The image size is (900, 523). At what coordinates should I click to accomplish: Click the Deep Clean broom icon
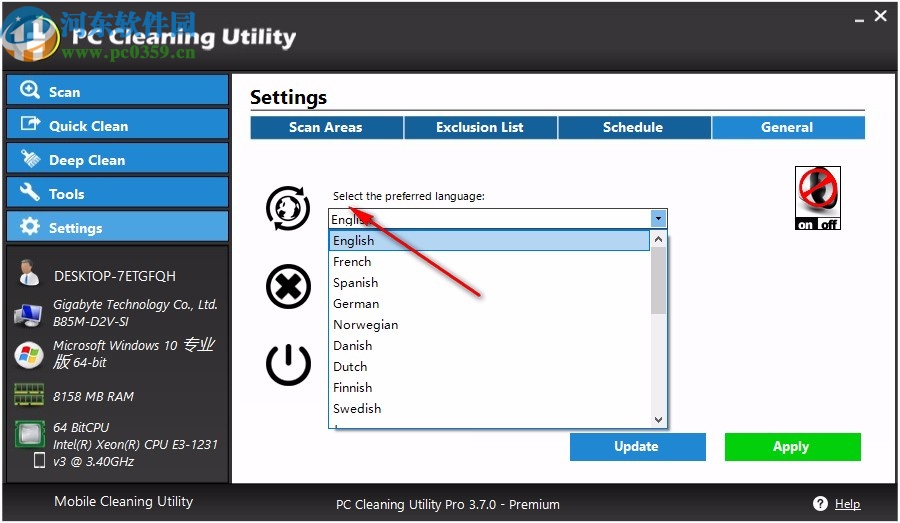pos(30,158)
